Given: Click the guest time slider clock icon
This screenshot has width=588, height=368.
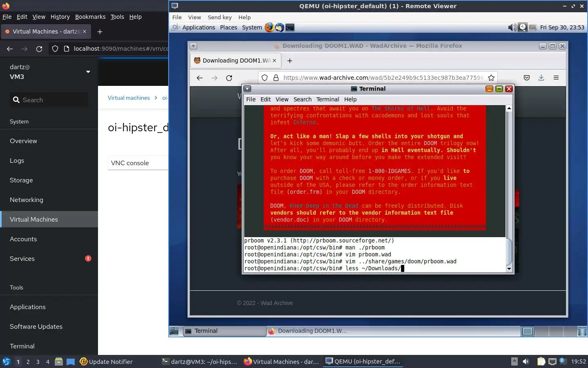Looking at the screenshot, I should click(522, 27).
